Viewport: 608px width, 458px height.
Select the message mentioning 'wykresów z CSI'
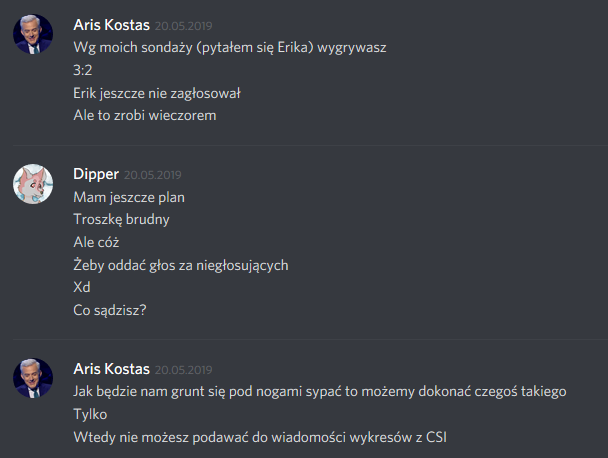pyautogui.click(x=260, y=437)
